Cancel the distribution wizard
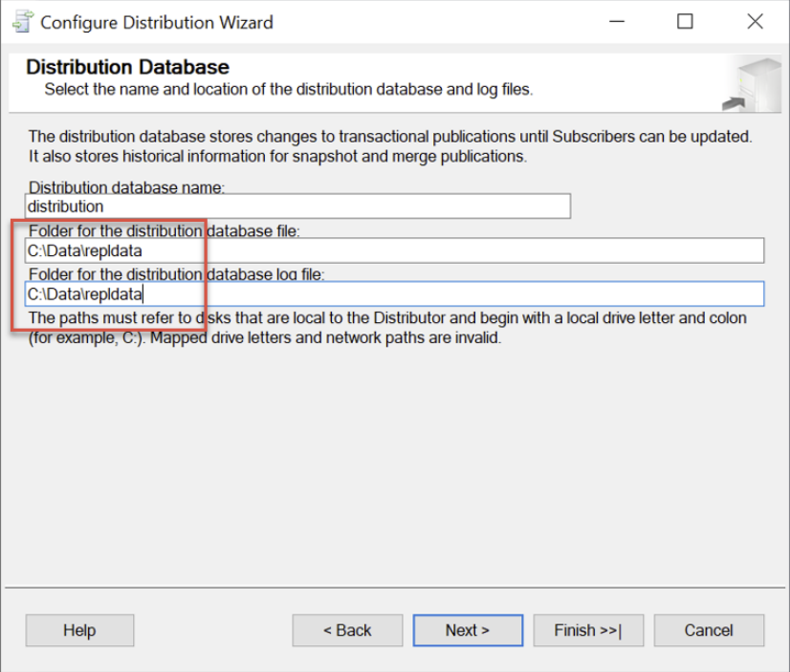The width and height of the screenshot is (790, 672). [x=709, y=630]
